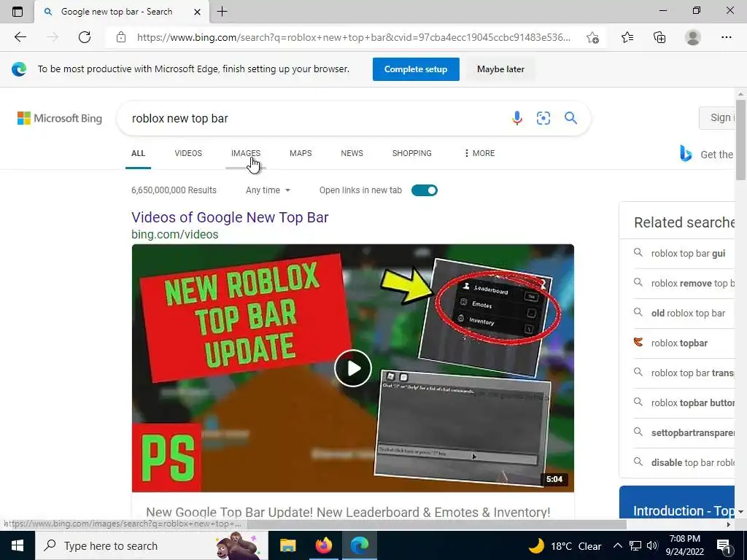Select the ALL results tab
747x560 pixels.
(x=138, y=153)
